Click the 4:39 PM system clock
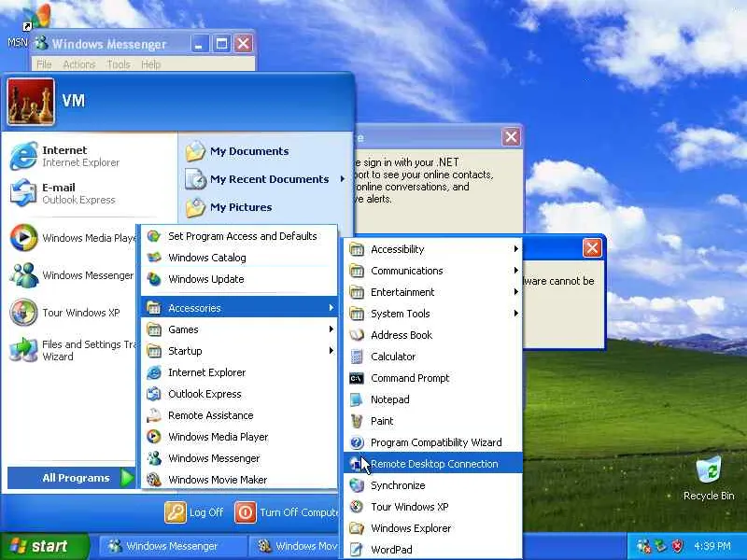Image resolution: width=747 pixels, height=560 pixels. pyautogui.click(x=712, y=546)
